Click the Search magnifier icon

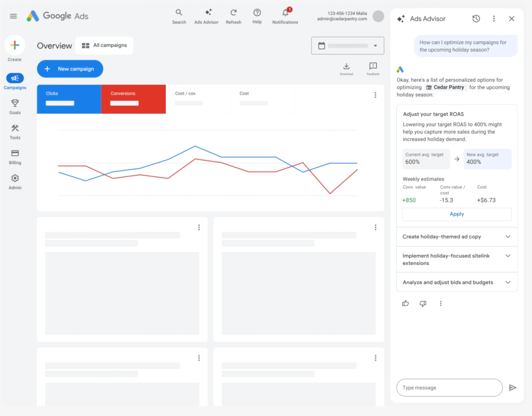(179, 12)
